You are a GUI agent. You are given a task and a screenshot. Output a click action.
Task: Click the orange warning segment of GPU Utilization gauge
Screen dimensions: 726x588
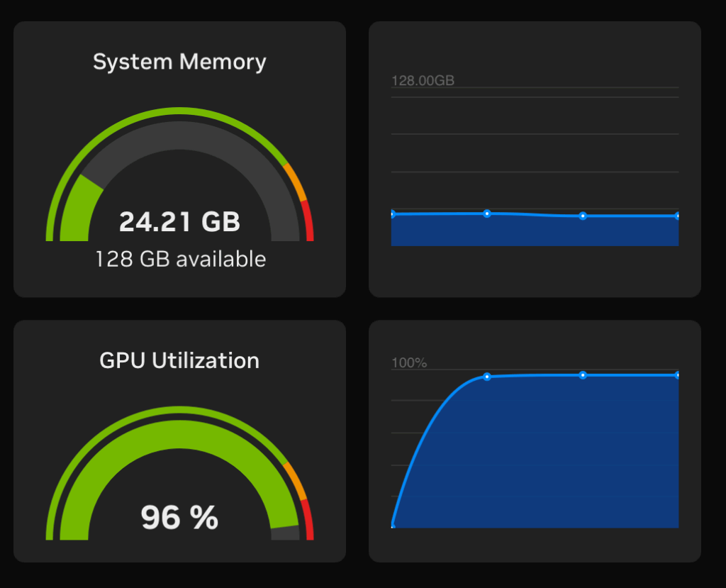click(296, 481)
